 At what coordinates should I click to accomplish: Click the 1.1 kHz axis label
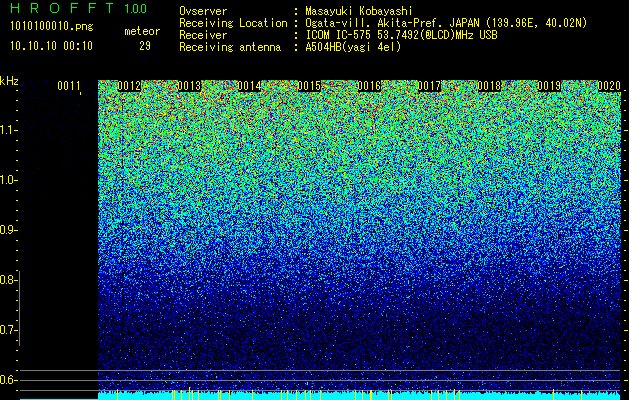8,130
